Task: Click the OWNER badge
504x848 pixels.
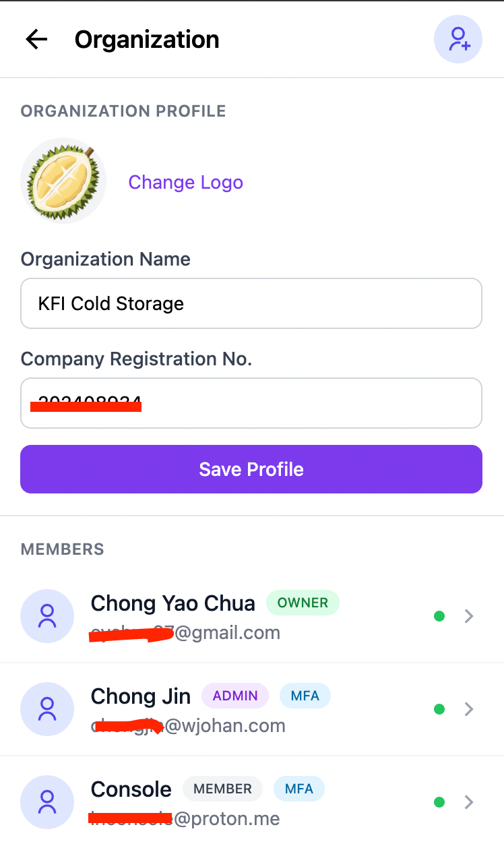Action: coord(303,603)
